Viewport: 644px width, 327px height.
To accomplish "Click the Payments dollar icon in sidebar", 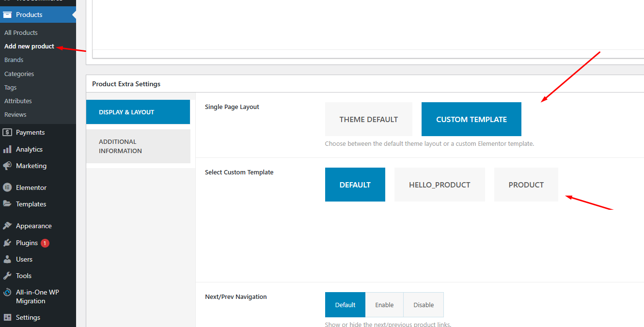I will 7,132.
